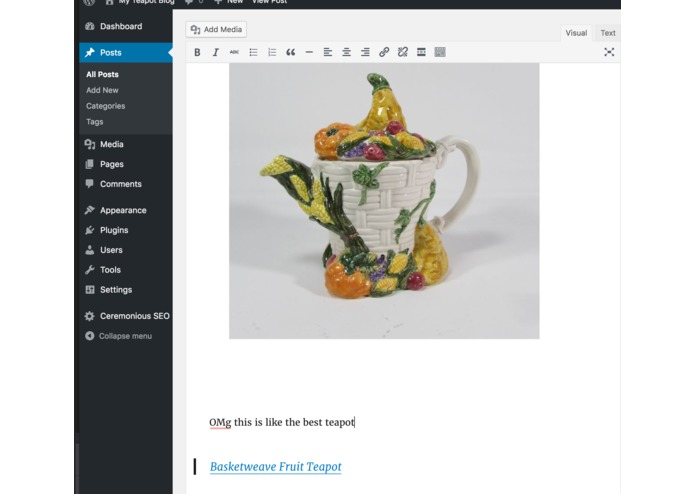Open the Pages menu
The image size is (695, 494).
click(126, 164)
